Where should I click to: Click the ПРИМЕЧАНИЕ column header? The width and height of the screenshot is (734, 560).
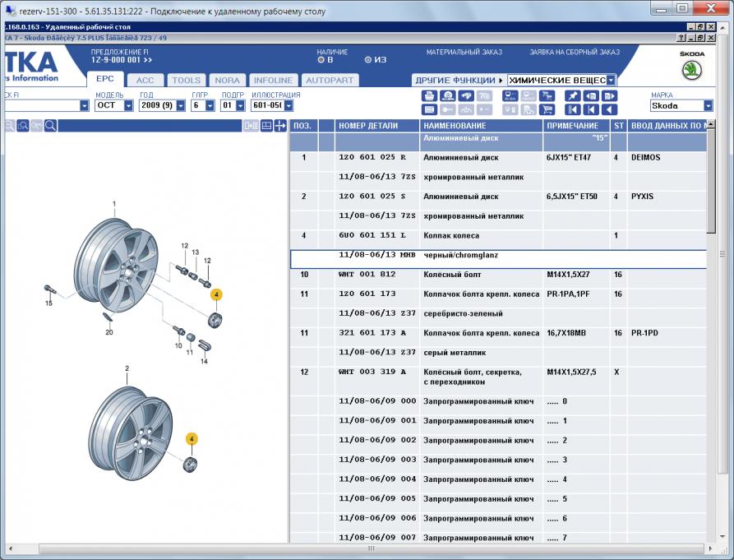click(x=576, y=126)
